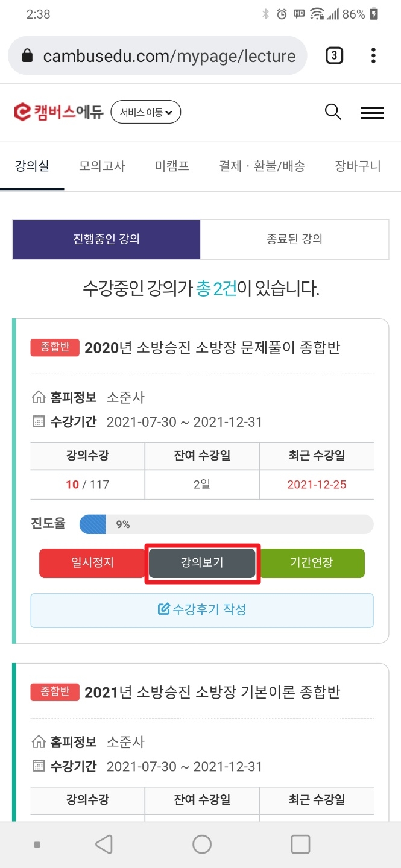The height and width of the screenshot is (868, 401).
Task: Tap the 캠버스에듀 logo
Action: pyautogui.click(x=59, y=112)
